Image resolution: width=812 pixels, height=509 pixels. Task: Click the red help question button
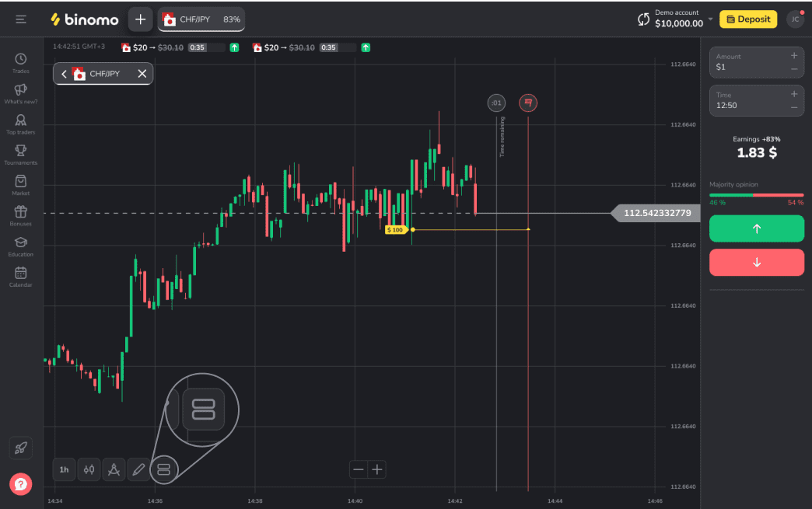[x=21, y=484]
